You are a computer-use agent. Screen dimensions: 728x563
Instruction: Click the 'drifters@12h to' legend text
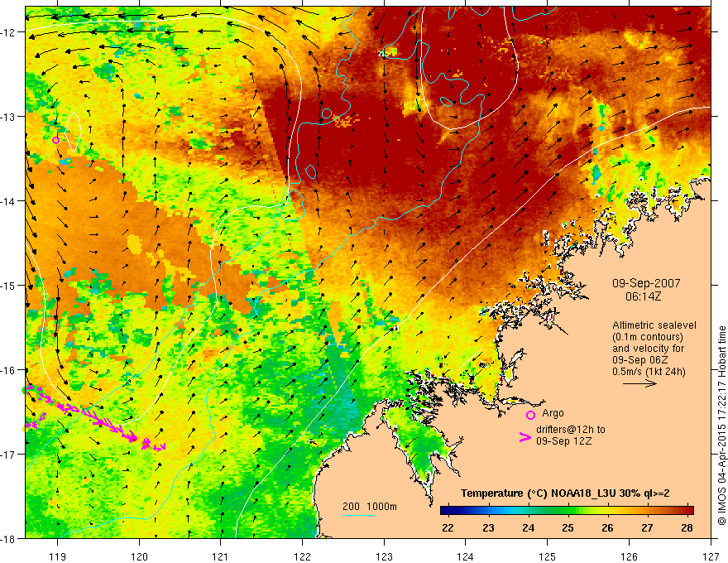coord(571,429)
